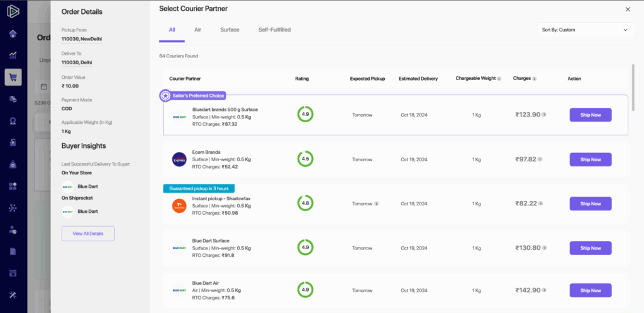The width and height of the screenshot is (644, 313).
Task: Expand the Sort By: Custom dropdown
Action: point(585,30)
